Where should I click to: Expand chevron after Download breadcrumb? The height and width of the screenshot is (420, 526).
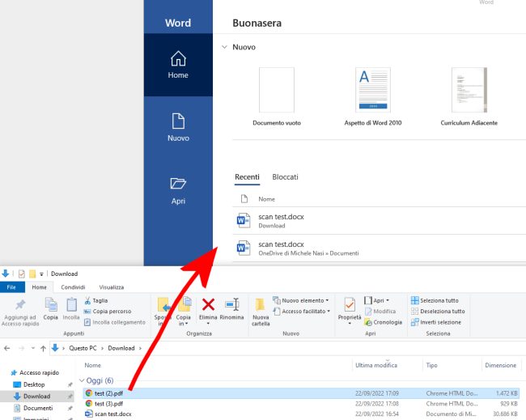(x=140, y=348)
